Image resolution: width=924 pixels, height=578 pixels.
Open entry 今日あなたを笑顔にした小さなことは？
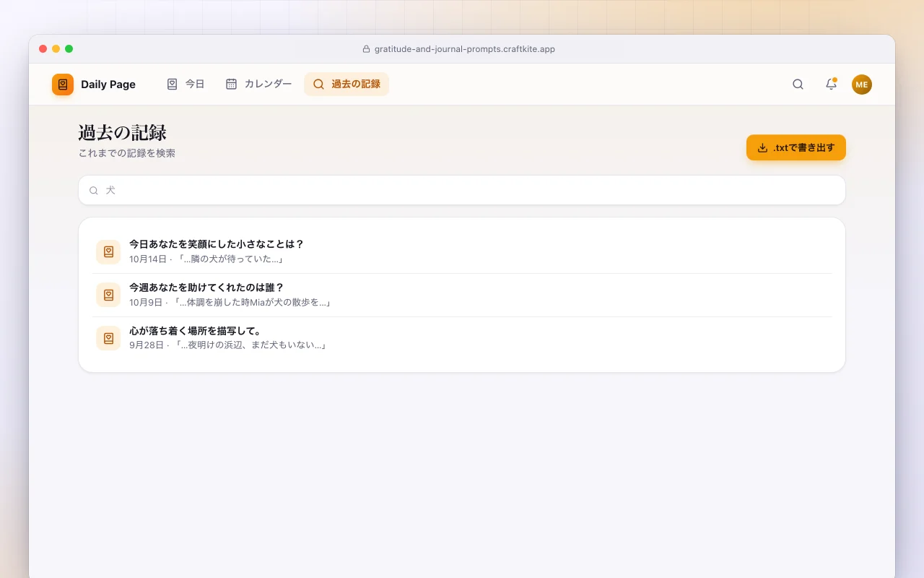coord(462,252)
